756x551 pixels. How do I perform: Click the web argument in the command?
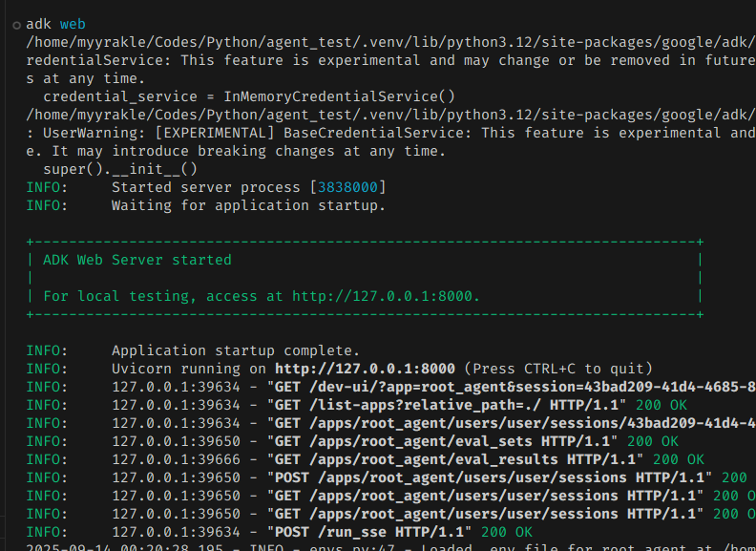77,24
